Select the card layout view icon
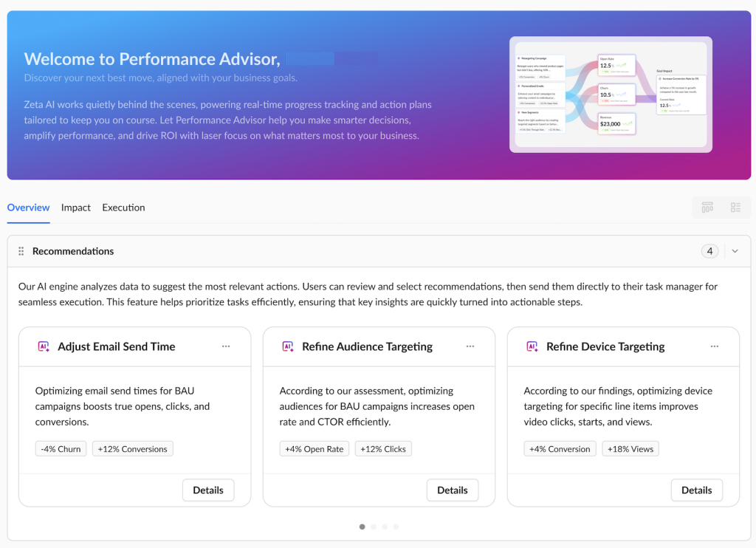 coord(706,208)
